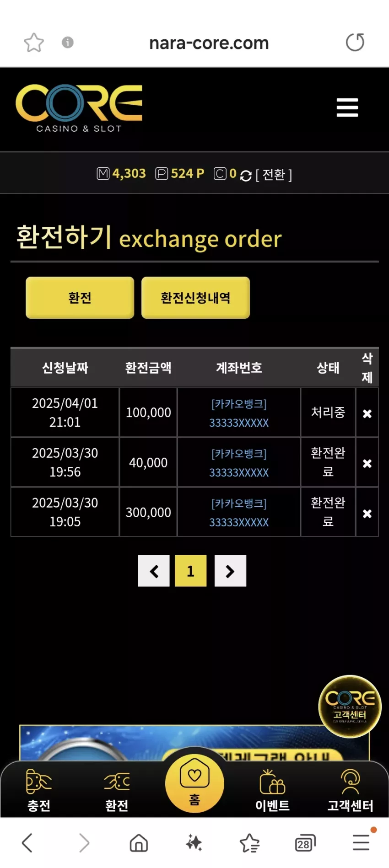Open the floating CORE 고객센터 badge

tap(350, 707)
